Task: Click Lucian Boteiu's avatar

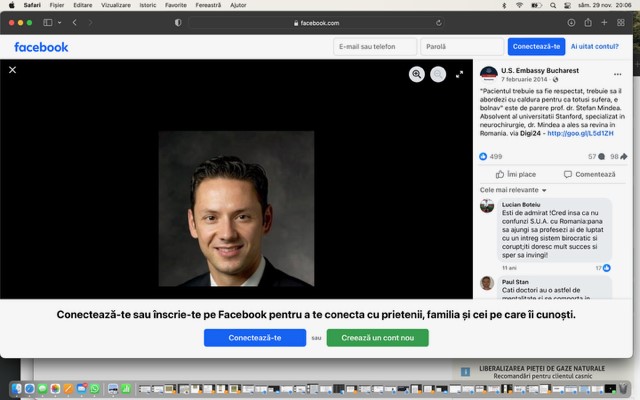Action: point(487,206)
